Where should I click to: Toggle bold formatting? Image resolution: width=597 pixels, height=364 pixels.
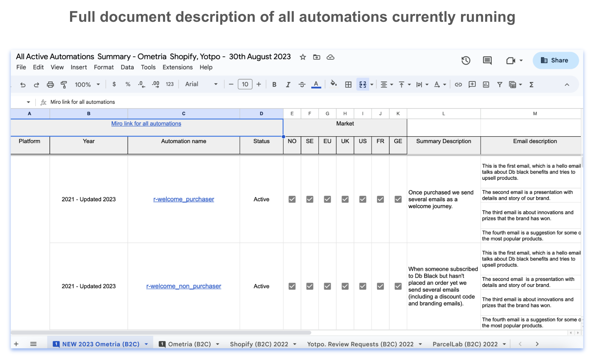coord(274,84)
